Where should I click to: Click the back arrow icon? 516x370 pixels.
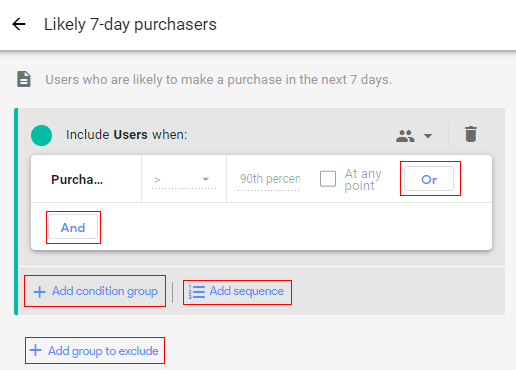click(x=19, y=24)
